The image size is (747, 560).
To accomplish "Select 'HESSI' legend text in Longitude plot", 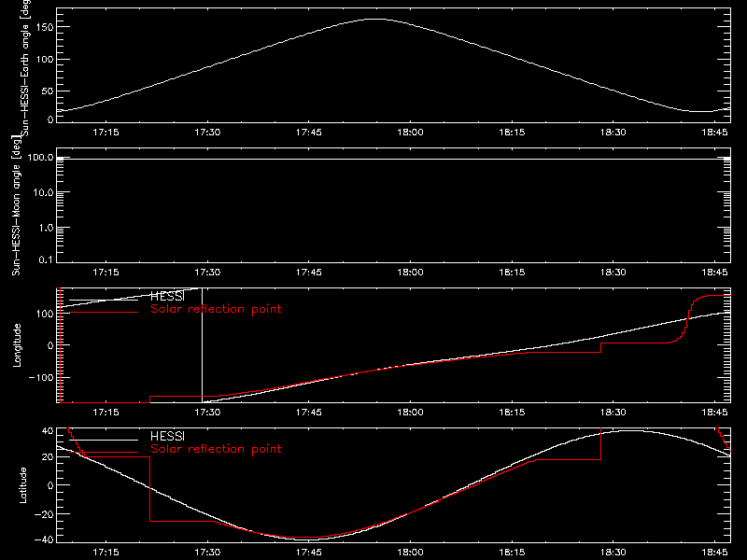I will click(x=167, y=296).
